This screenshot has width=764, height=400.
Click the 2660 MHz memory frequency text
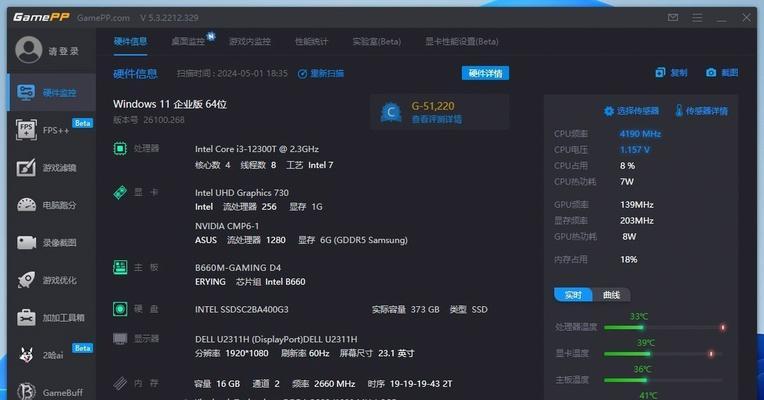(x=334, y=384)
